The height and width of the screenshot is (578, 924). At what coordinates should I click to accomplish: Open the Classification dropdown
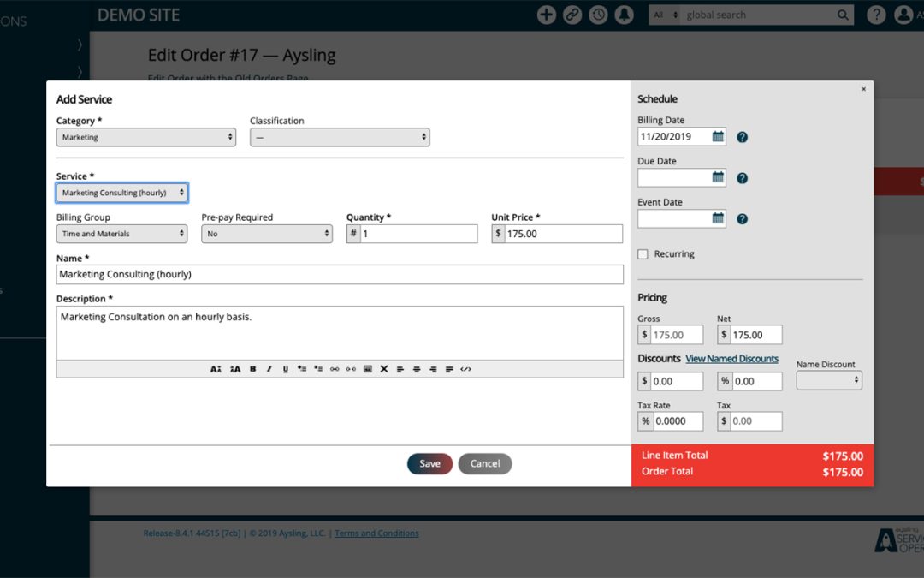coord(340,137)
